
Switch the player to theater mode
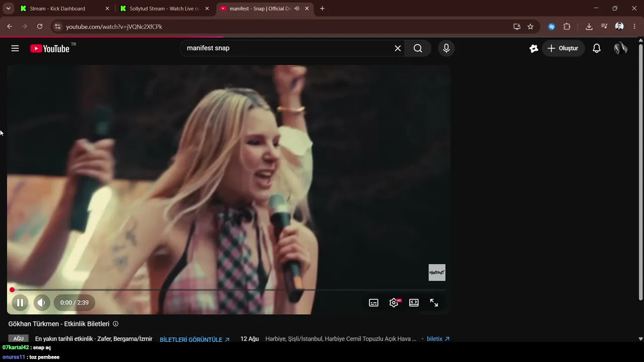414,303
